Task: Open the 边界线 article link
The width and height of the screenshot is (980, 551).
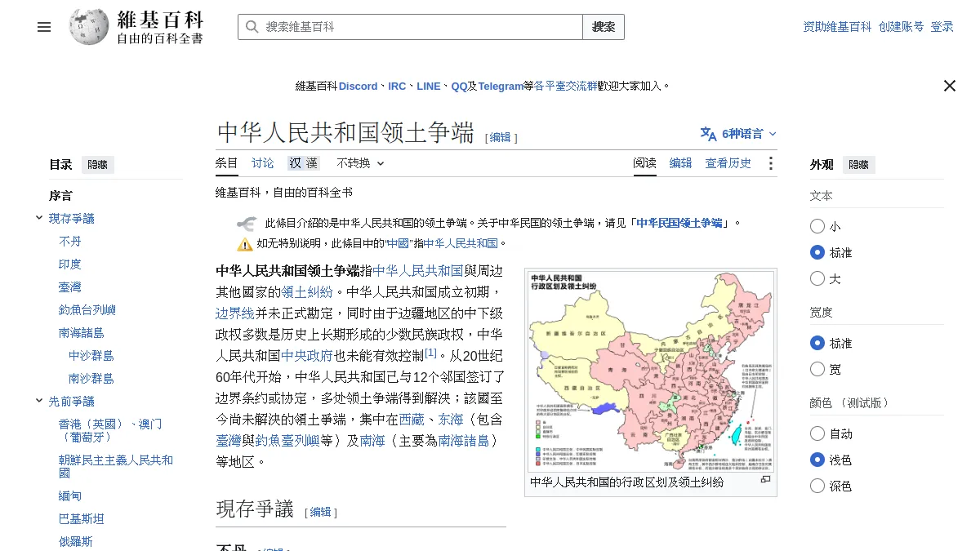Action: [x=235, y=313]
